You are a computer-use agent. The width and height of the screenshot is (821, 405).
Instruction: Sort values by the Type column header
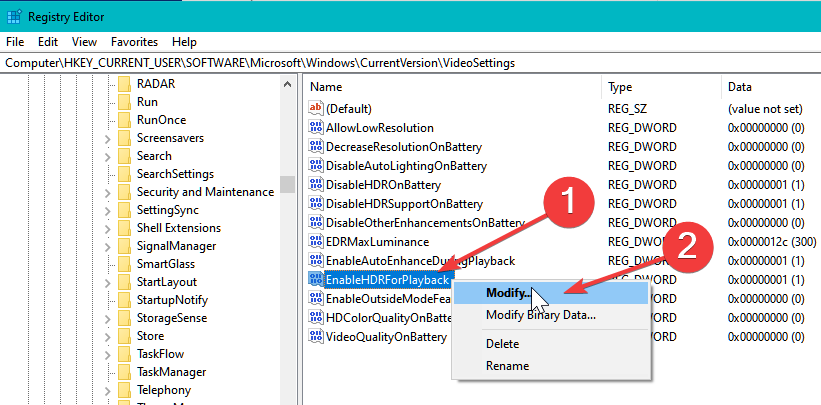coord(620,87)
